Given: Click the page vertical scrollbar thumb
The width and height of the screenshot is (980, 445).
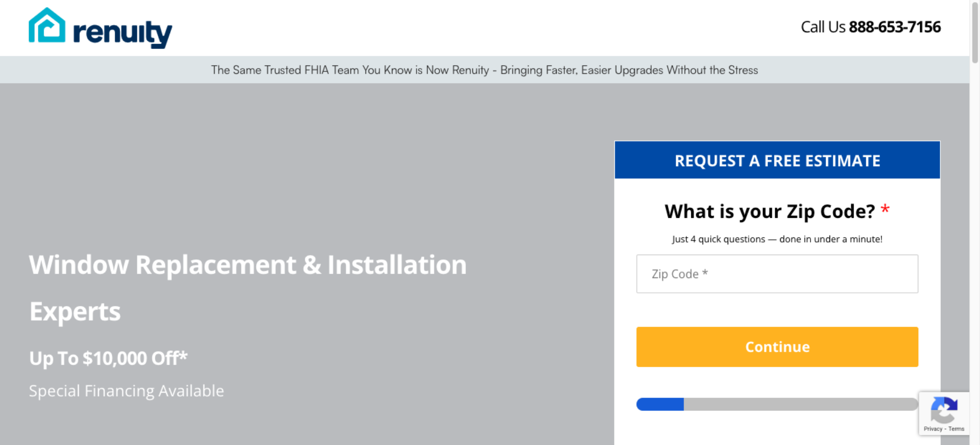Looking at the screenshot, I should (x=975, y=32).
